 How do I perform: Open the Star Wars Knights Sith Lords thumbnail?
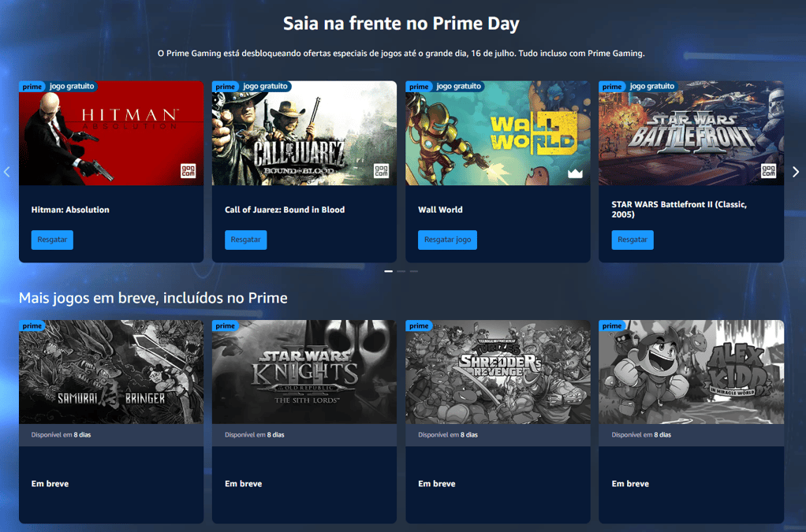(x=304, y=372)
